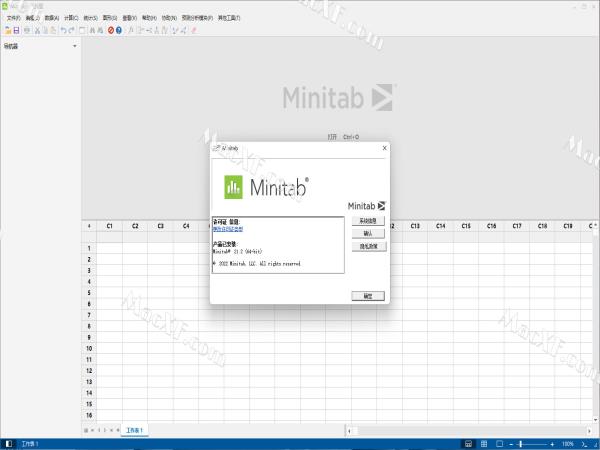Click the first button in About dialog
The height and width of the screenshot is (450, 600).
click(x=368, y=221)
